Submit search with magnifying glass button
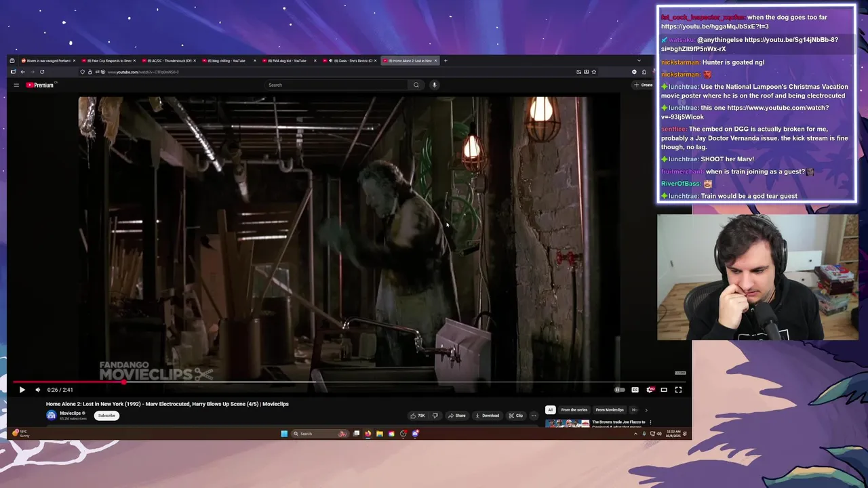The image size is (868, 488). (x=416, y=85)
